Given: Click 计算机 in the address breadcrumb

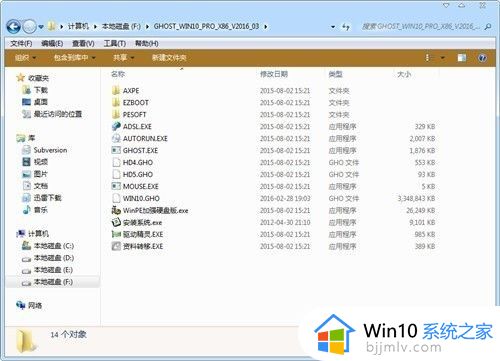Looking at the screenshot, I should tap(79, 26).
